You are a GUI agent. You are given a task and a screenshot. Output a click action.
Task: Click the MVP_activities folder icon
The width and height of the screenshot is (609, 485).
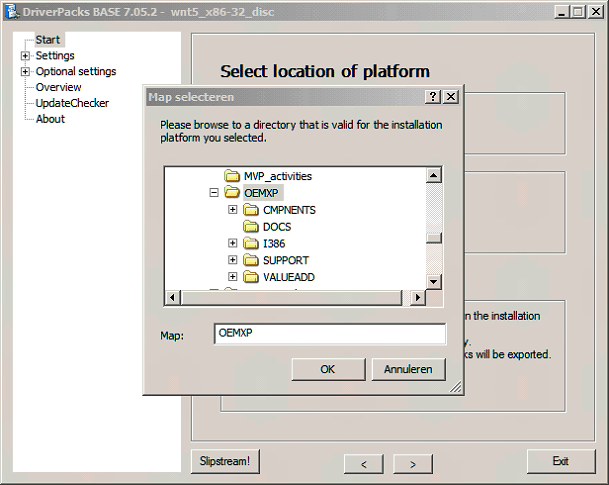(232, 176)
